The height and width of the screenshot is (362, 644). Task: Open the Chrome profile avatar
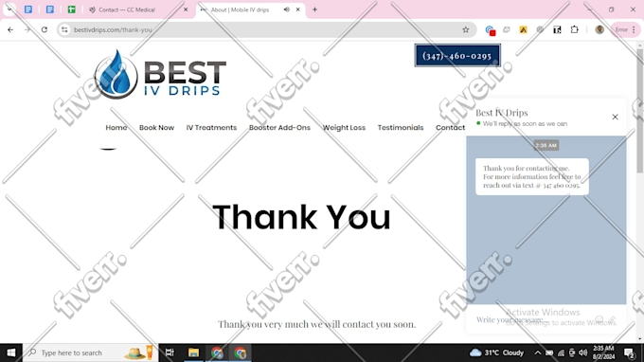599,29
